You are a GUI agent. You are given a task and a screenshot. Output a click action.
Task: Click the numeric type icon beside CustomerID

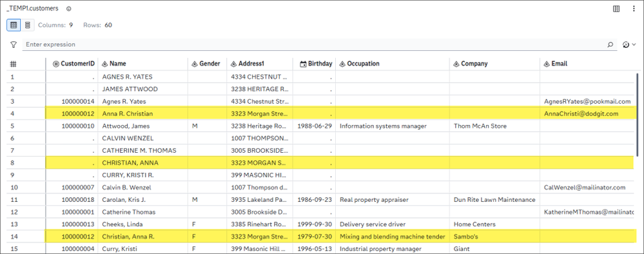56,64
